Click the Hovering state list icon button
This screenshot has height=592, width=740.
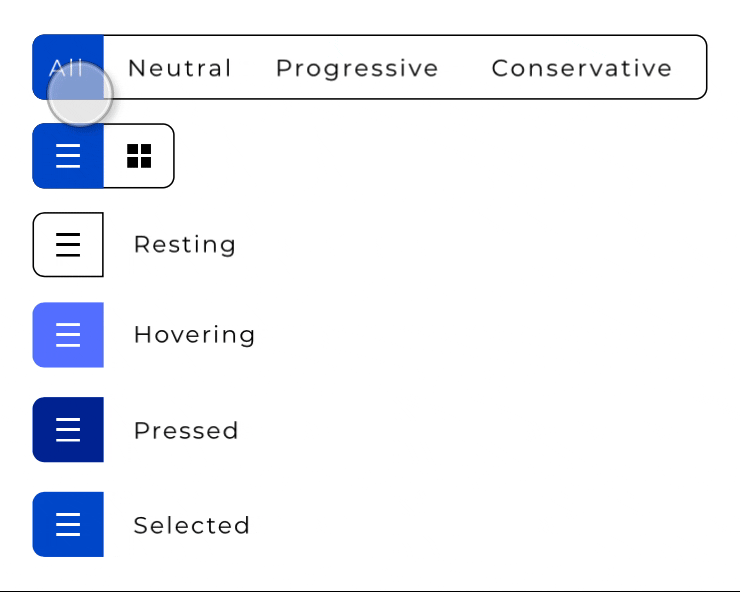point(68,335)
